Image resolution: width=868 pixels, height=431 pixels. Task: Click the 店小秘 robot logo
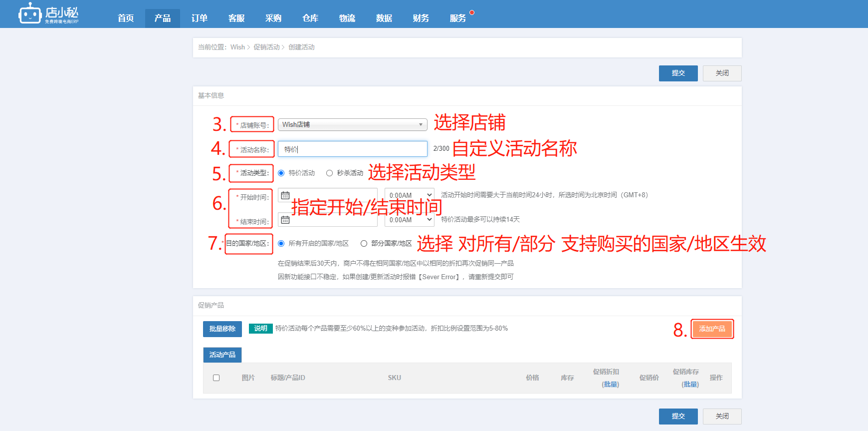click(48, 13)
